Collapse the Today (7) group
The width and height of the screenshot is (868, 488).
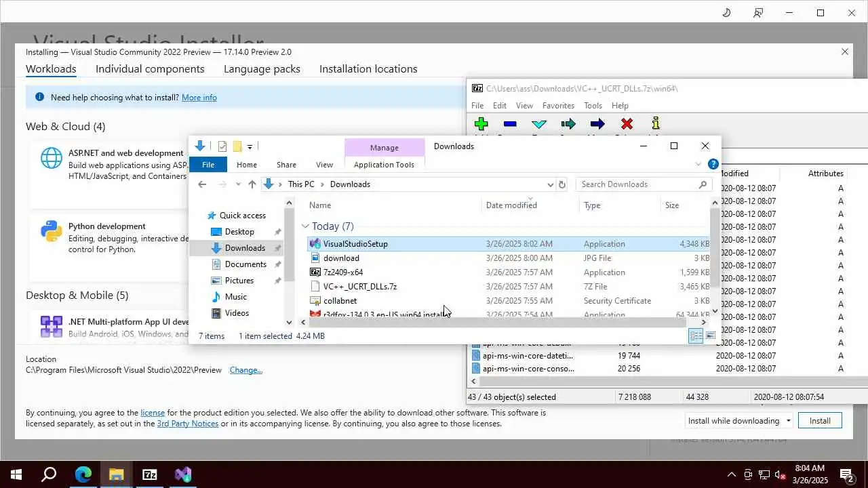pos(305,226)
